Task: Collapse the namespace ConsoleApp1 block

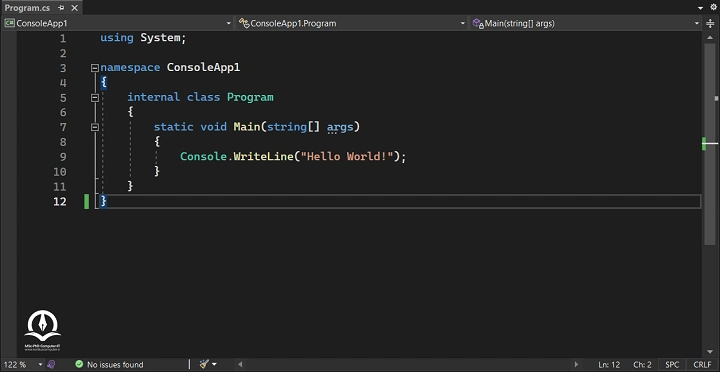Action: pos(95,68)
